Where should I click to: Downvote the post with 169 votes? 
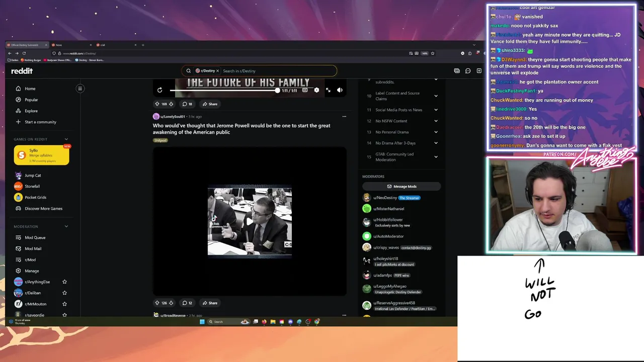pyautogui.click(x=171, y=104)
